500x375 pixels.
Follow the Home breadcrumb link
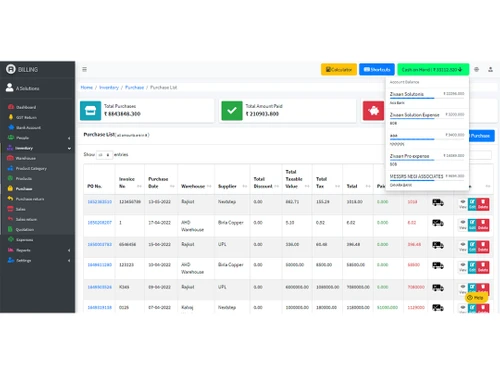87,87
